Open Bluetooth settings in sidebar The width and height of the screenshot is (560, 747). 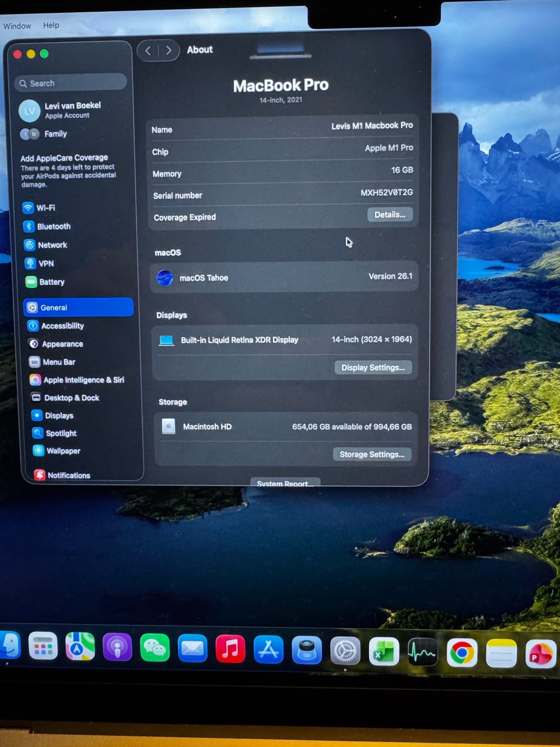[x=47, y=226]
